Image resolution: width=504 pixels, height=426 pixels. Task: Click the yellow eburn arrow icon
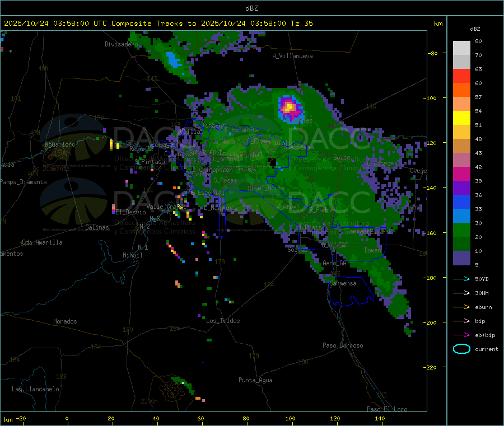(461, 307)
